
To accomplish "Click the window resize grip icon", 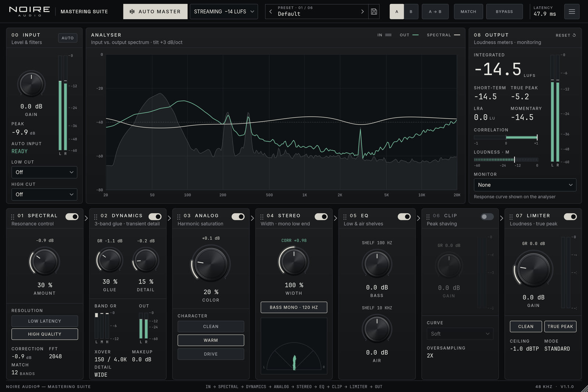I will point(584,388).
